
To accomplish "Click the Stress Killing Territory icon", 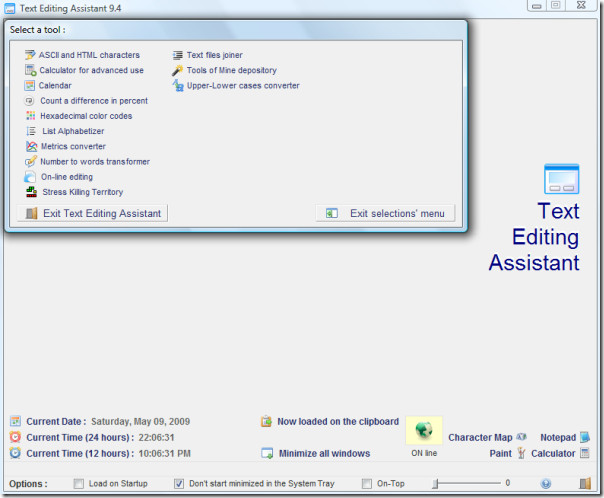I will click(32, 192).
